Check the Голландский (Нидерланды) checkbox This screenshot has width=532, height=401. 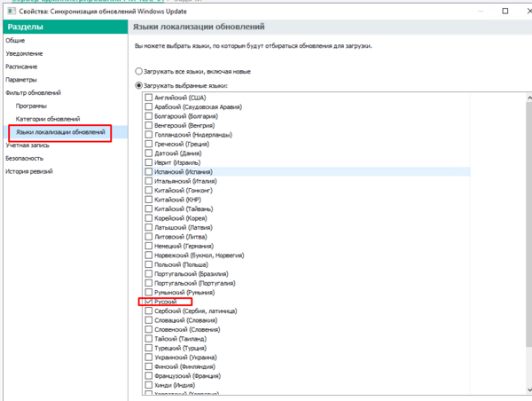pyautogui.click(x=149, y=135)
